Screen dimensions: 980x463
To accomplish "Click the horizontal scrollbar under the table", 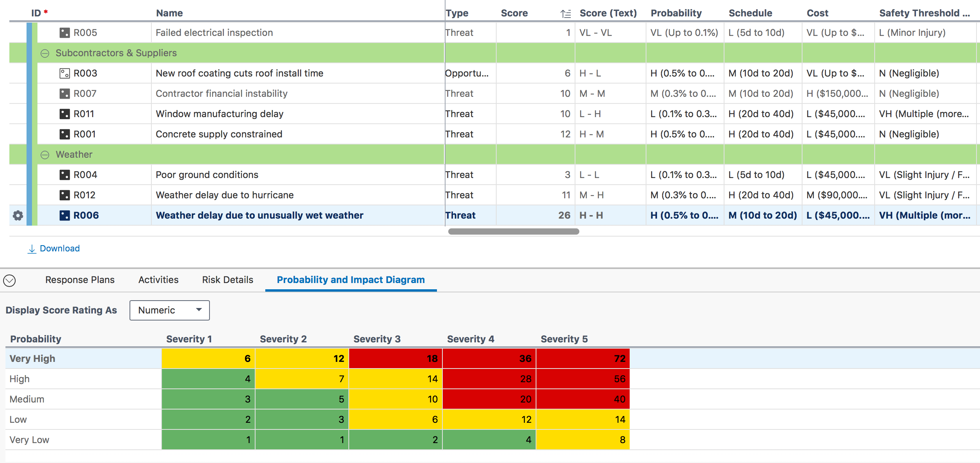I will (x=513, y=231).
